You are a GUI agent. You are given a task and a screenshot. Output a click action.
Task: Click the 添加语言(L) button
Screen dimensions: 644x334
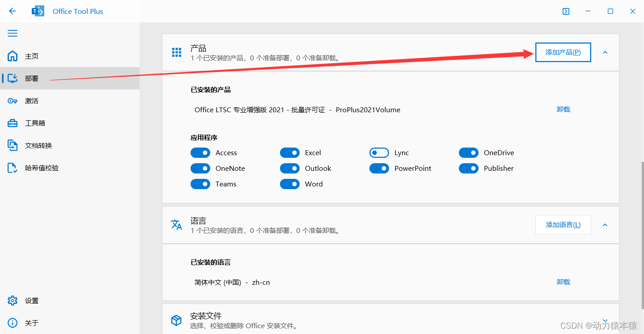pos(563,225)
